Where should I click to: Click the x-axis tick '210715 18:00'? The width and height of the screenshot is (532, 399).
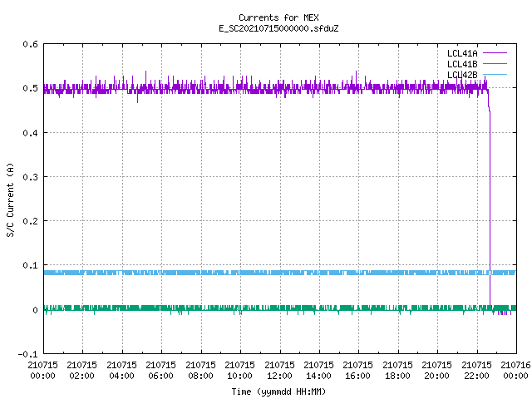(x=397, y=371)
